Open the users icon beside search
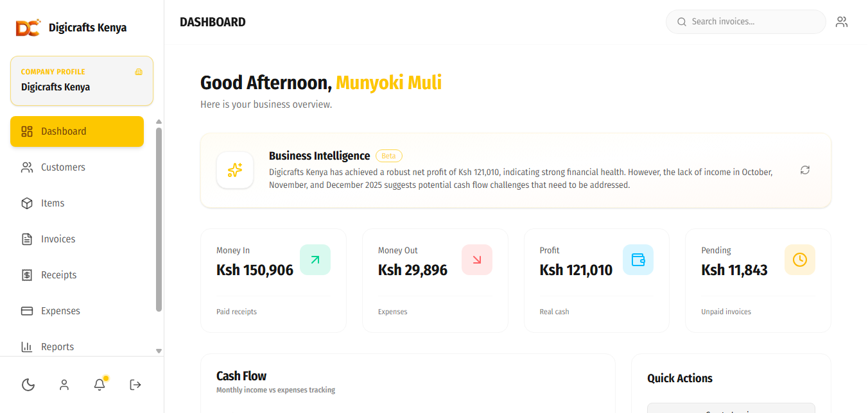Screen dimensions: 868x413 842,22
